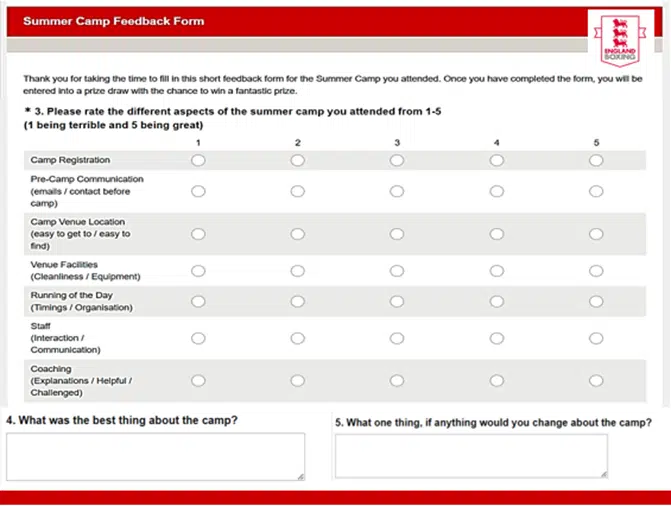Rate Venue Facilities as 2
Viewport: 671px width, 506px height.
(x=298, y=270)
